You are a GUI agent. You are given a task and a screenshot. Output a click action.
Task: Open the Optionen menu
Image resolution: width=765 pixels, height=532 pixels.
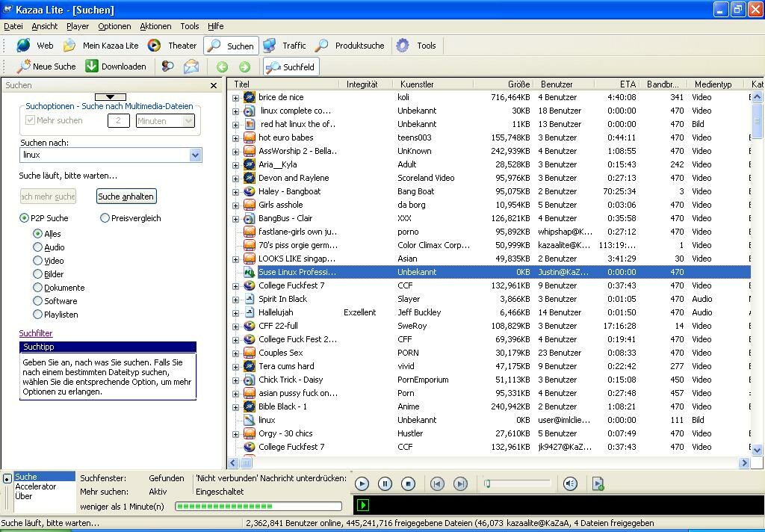[114, 26]
